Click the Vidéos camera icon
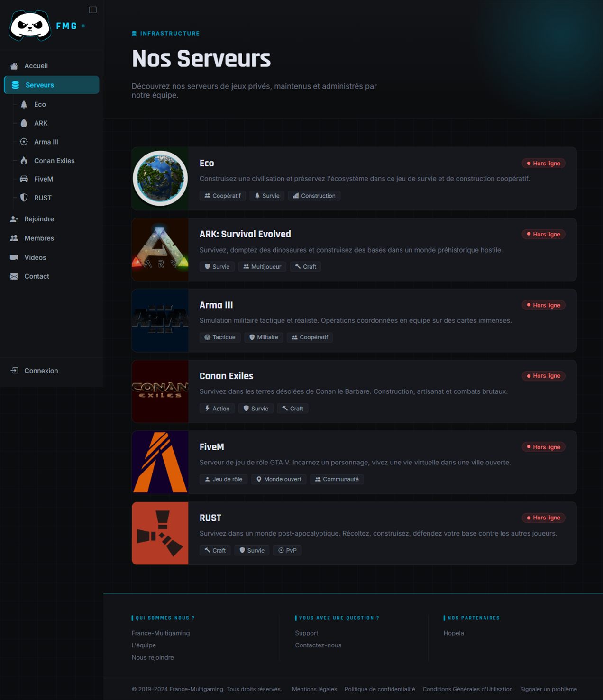This screenshot has height=700, width=603. (x=14, y=257)
